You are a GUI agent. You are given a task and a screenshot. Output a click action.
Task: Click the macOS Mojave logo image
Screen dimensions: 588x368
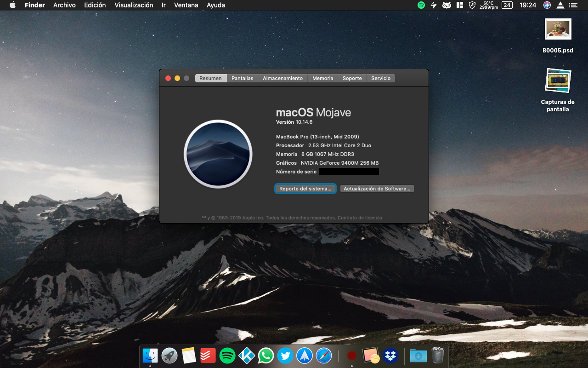pos(218,154)
